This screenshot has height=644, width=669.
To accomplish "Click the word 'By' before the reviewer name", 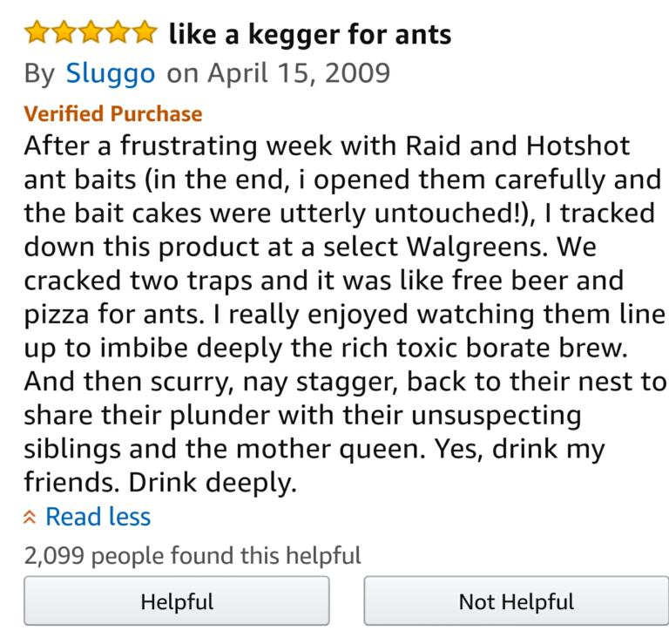I will [x=39, y=72].
